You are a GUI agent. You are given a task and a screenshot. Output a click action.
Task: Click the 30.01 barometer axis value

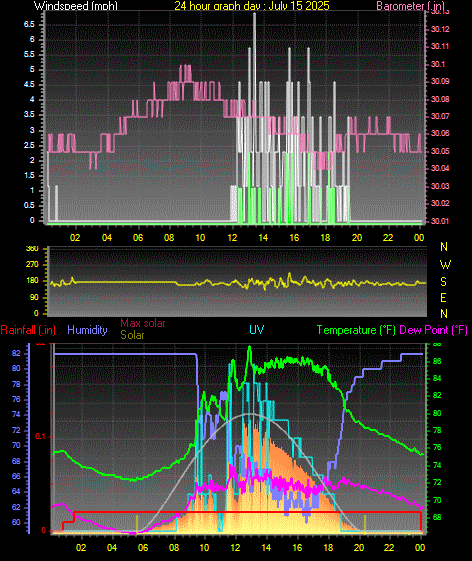pos(440,221)
